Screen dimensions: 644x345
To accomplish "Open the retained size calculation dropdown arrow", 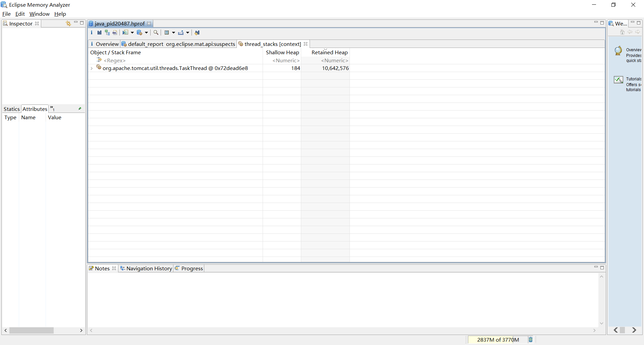I will pos(173,32).
